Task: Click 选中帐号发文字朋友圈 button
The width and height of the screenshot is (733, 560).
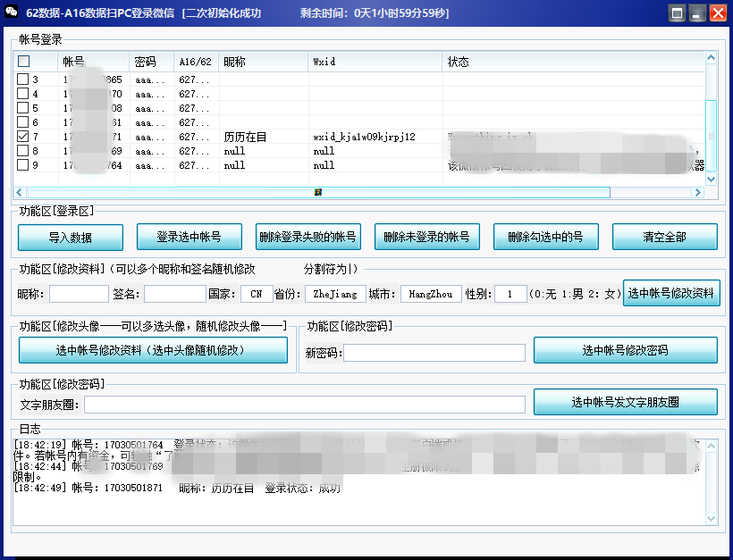Action: [x=625, y=402]
